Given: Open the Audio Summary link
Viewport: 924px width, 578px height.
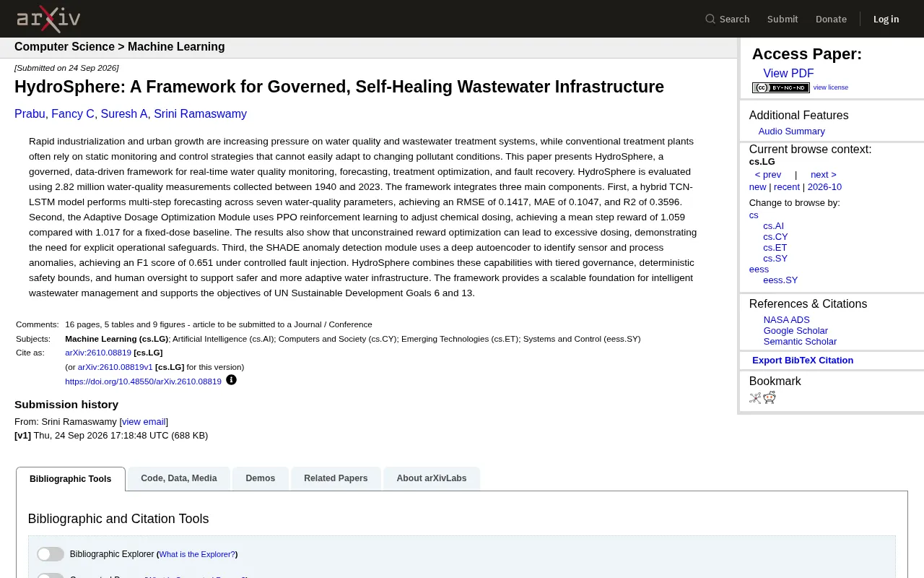Looking at the screenshot, I should point(791,131).
